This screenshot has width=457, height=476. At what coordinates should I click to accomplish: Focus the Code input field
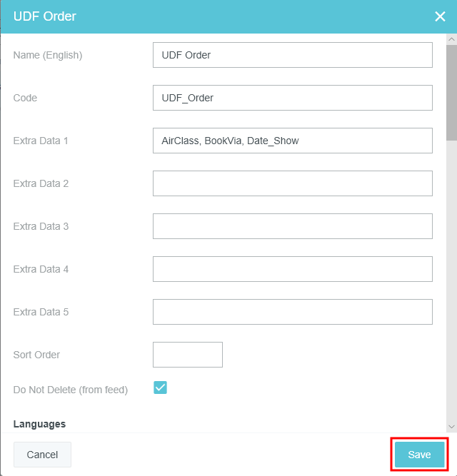coord(292,98)
